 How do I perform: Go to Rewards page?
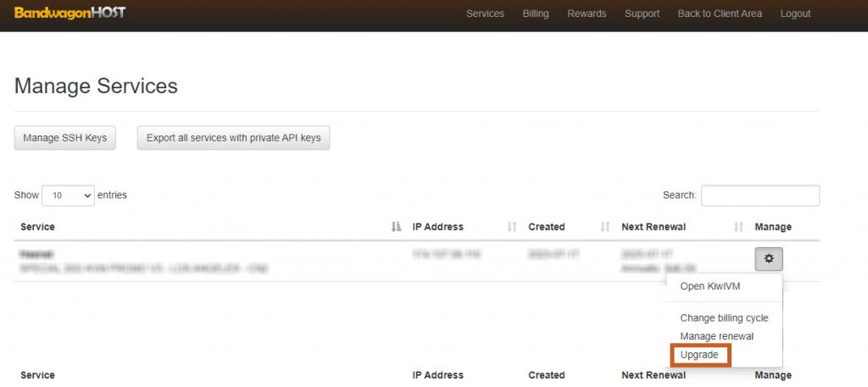pos(587,14)
